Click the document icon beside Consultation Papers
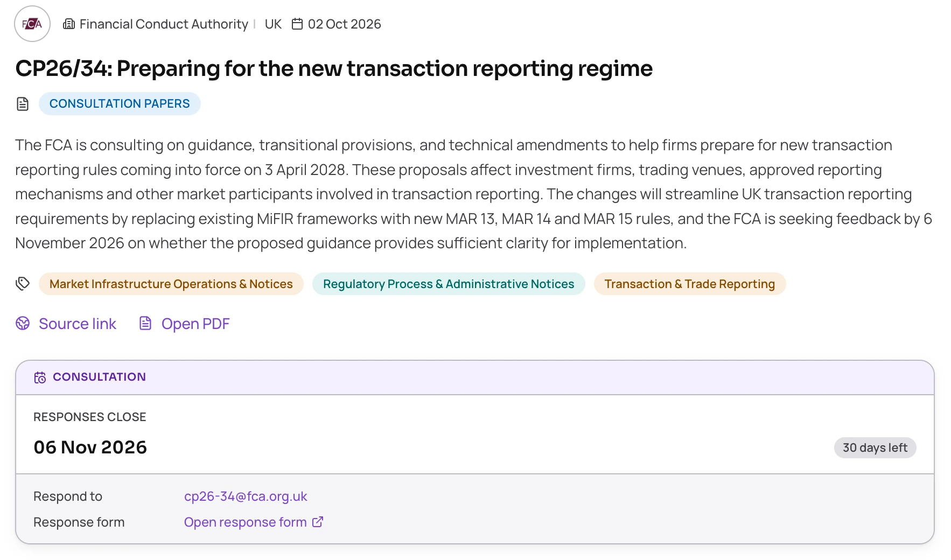 click(23, 104)
